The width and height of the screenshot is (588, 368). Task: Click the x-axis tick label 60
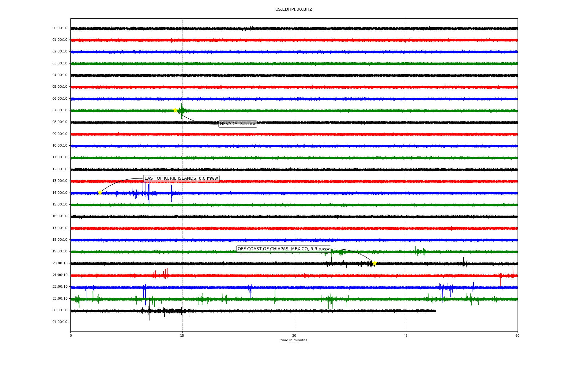(x=517, y=335)
